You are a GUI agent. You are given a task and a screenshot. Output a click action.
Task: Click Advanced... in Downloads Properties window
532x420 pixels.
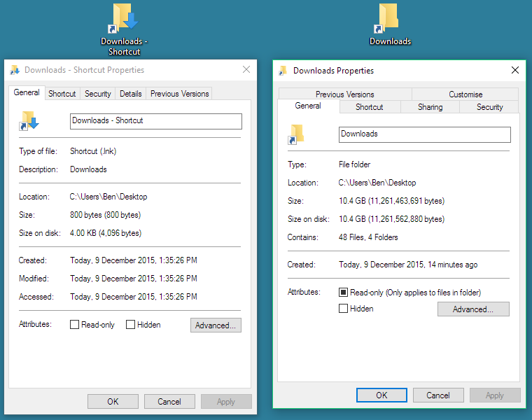tap(473, 309)
